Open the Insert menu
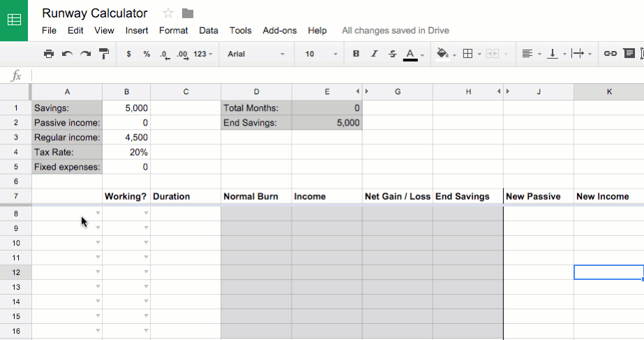The image size is (644, 340). (x=137, y=31)
